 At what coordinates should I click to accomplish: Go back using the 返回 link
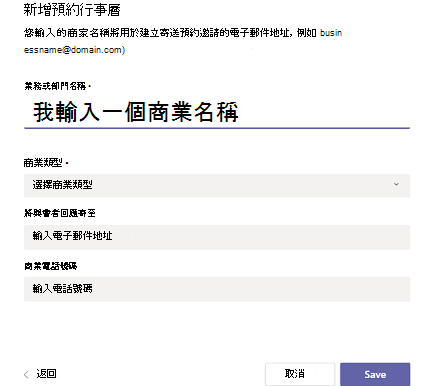46,374
